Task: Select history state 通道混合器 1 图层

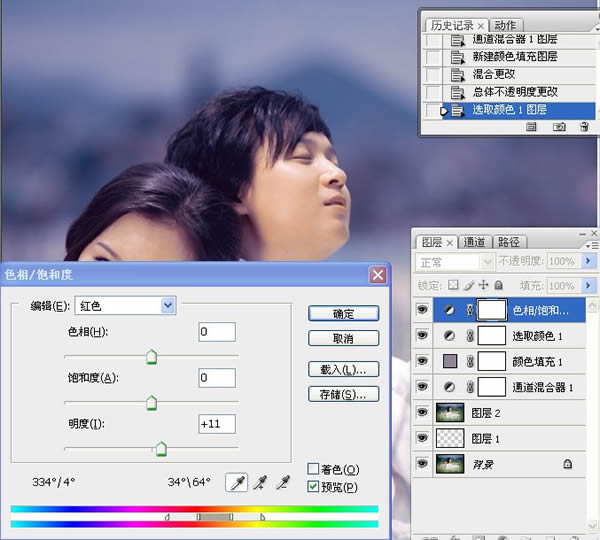Action: pyautogui.click(x=509, y=40)
